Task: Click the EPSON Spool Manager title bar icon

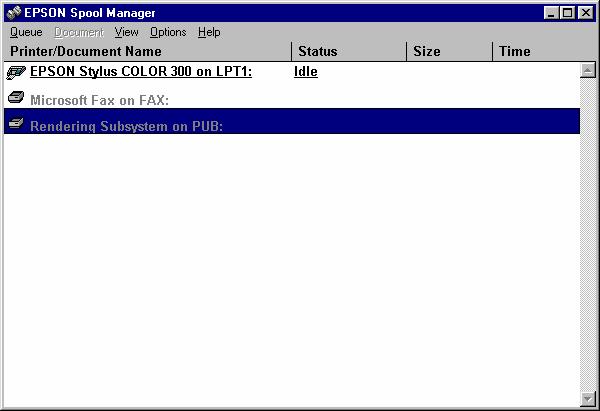Action: click(x=14, y=13)
